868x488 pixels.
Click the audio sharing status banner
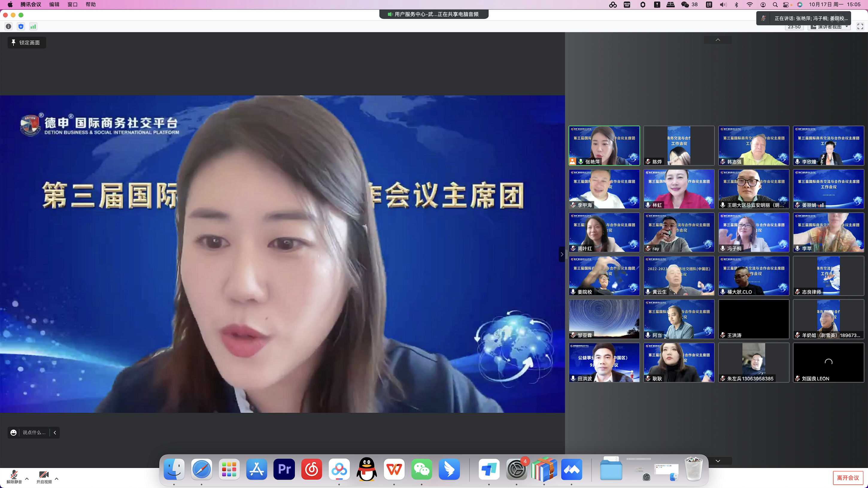click(434, 14)
